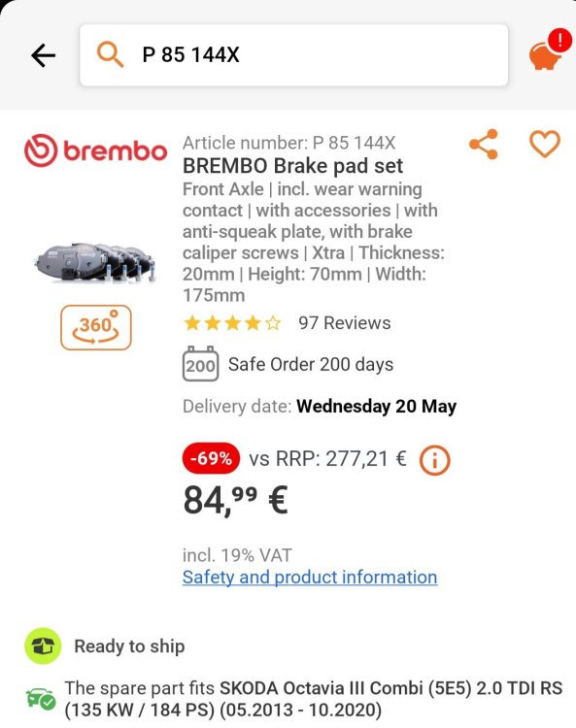Screen dimensions: 576x728
Task: Share this brake pad product
Action: point(484,145)
